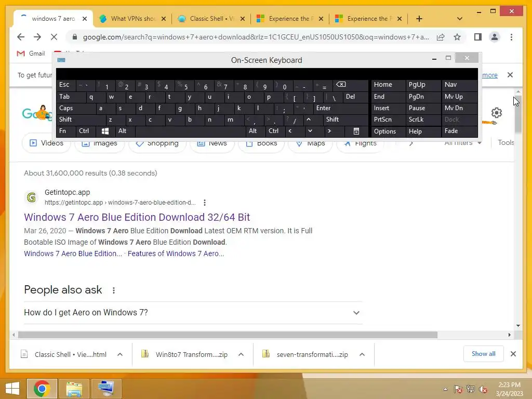Open Getintopc.app result options menu
This screenshot has width=532, height=399.
[x=204, y=203]
